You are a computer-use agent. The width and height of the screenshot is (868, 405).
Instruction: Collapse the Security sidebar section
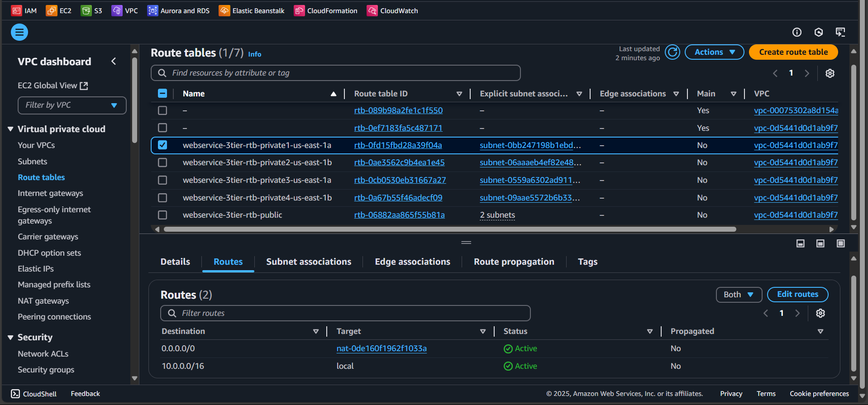pos(10,337)
